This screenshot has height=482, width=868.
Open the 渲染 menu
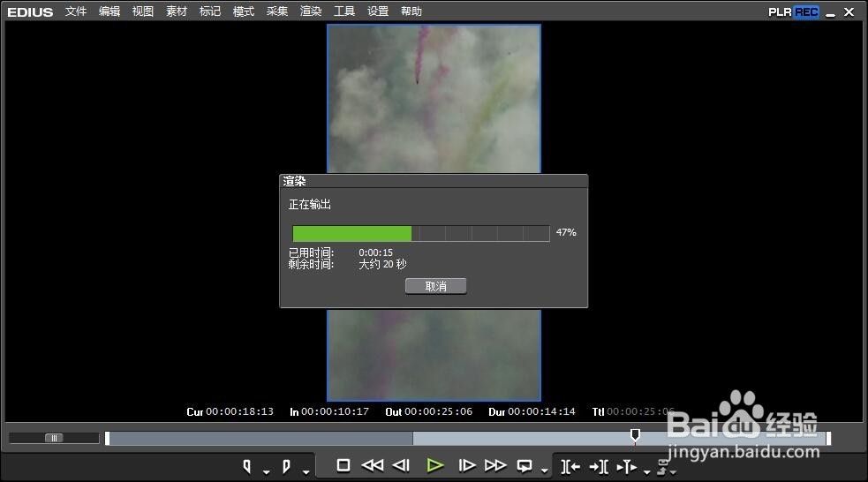[311, 11]
